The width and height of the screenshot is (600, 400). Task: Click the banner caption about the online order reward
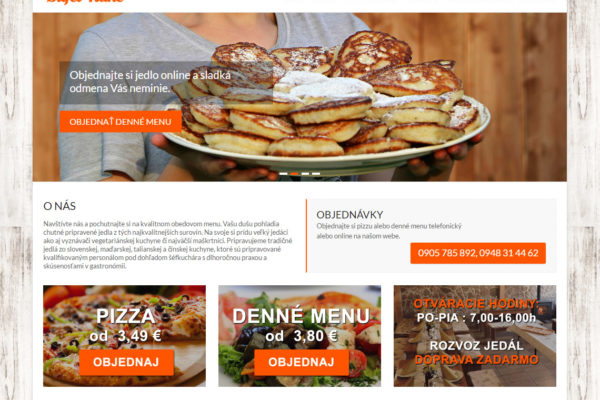coord(150,82)
